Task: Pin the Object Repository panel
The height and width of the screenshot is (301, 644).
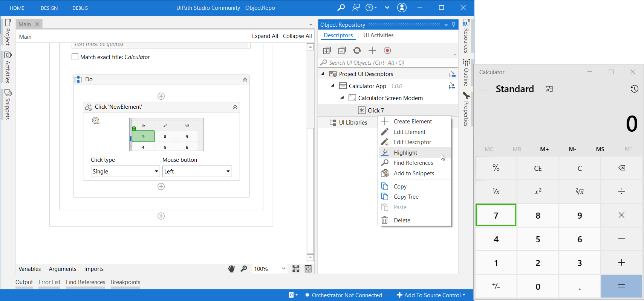Action: coord(453,24)
